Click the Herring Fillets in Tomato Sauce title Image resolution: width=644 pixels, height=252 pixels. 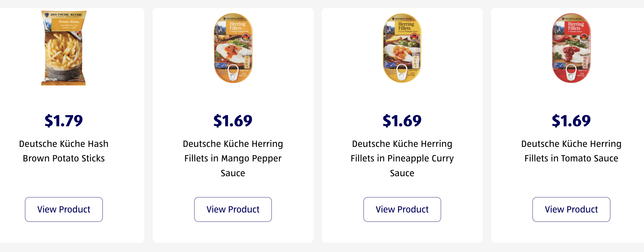click(x=571, y=151)
